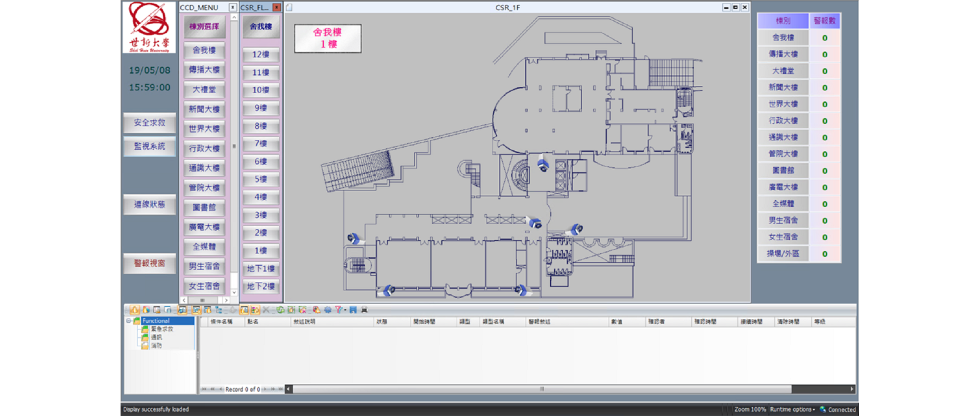Image resolution: width=980 pixels, height=416 pixels.
Task: Click the second toolbar icon beside the warning triangle
Action: pyautogui.click(x=146, y=310)
